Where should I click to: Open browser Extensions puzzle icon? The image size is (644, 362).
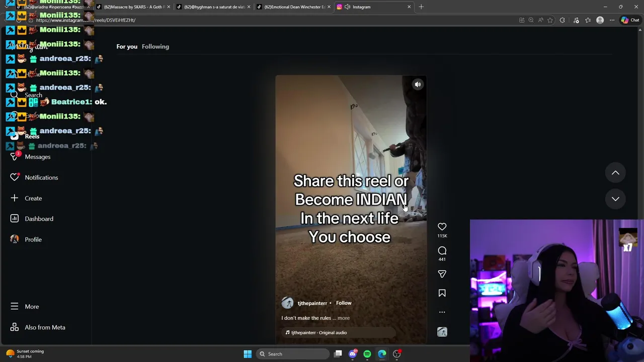coord(562,20)
